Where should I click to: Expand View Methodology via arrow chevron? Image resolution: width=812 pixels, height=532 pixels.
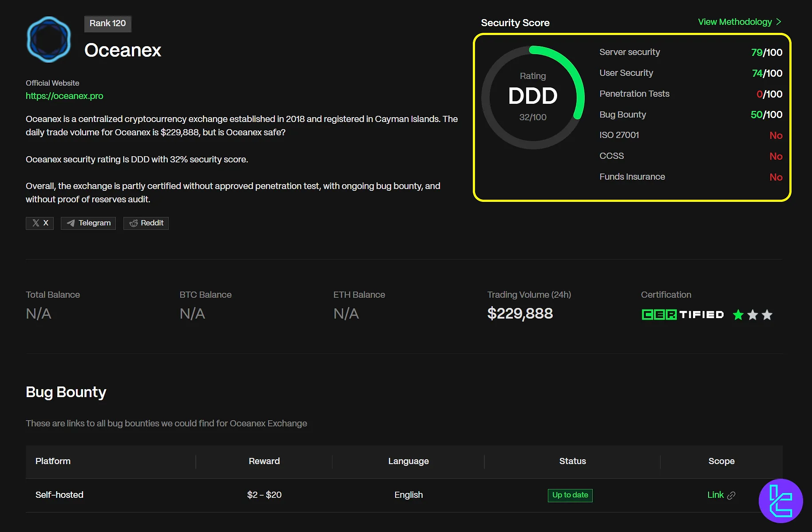pos(779,22)
